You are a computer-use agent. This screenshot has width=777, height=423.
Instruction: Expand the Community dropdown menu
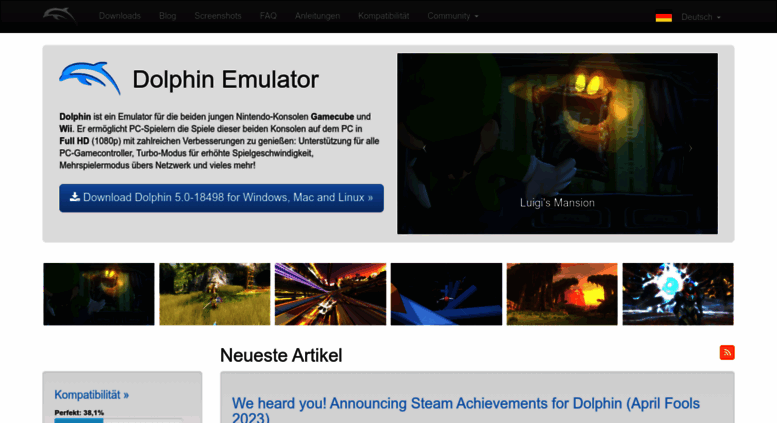point(453,16)
